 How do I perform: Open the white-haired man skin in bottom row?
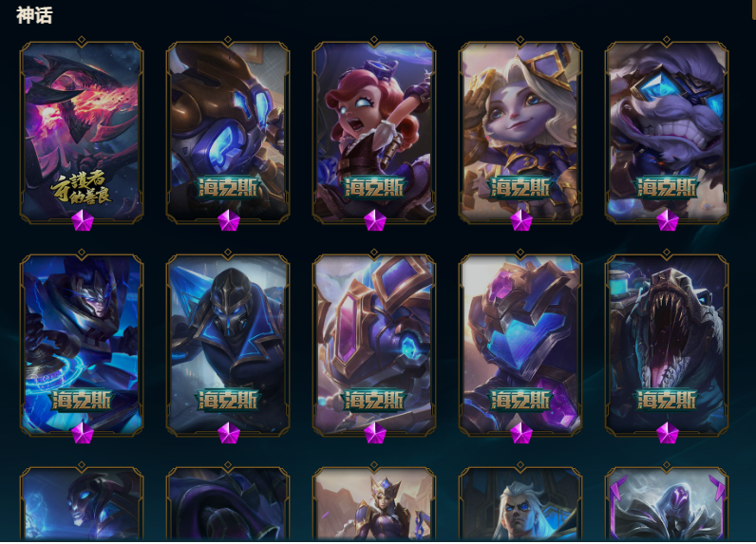pos(520,501)
